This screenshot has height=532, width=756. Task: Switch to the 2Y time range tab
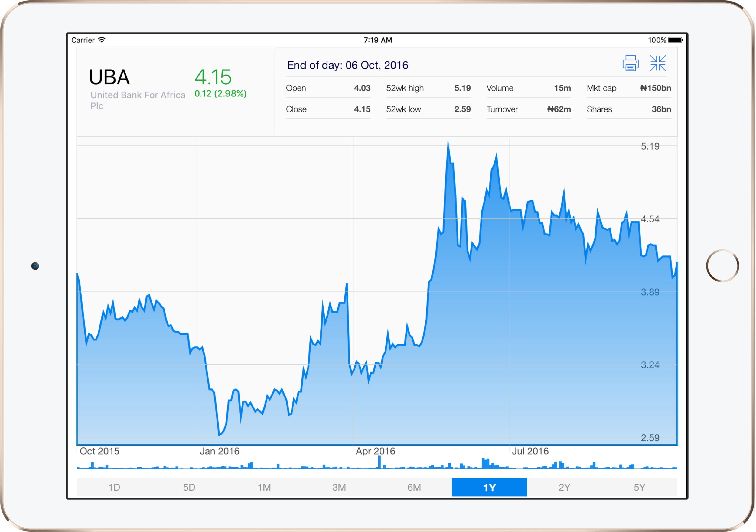coord(564,487)
